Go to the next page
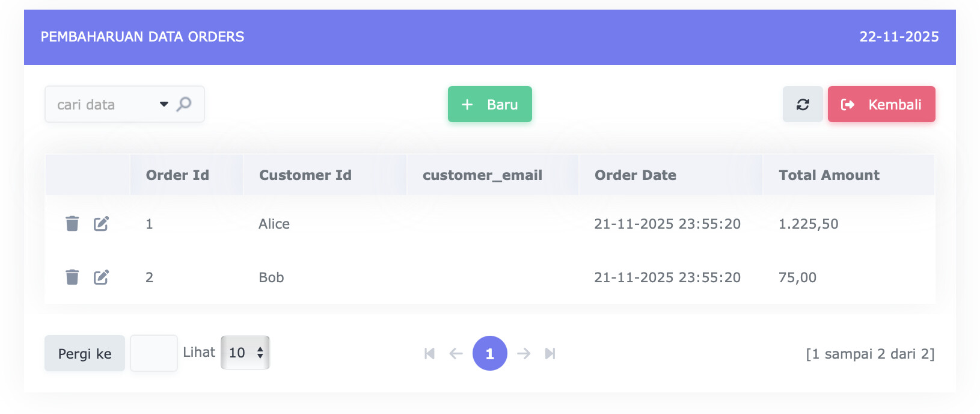This screenshot has width=980, height=414. 524,354
